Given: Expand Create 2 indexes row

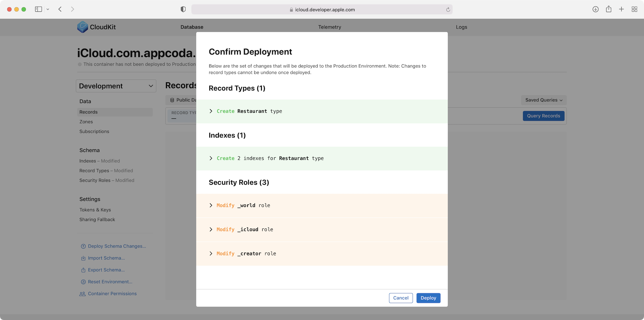Looking at the screenshot, I should (x=211, y=158).
